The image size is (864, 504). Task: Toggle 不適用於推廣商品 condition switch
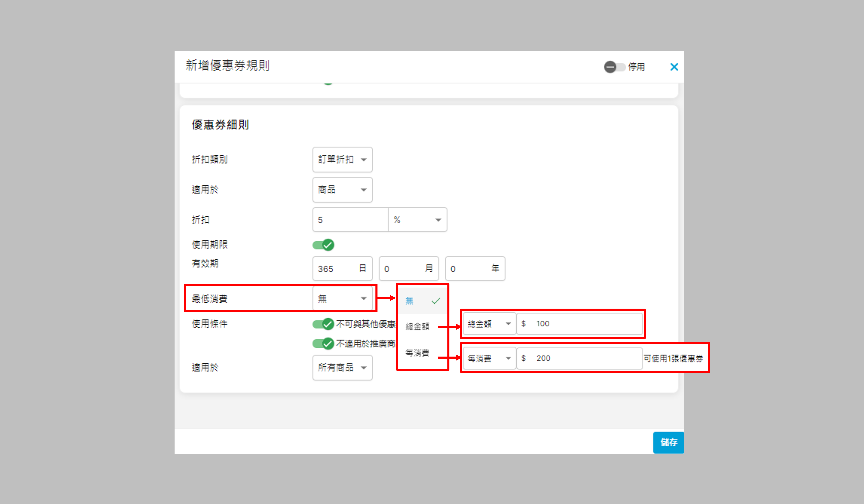323,343
